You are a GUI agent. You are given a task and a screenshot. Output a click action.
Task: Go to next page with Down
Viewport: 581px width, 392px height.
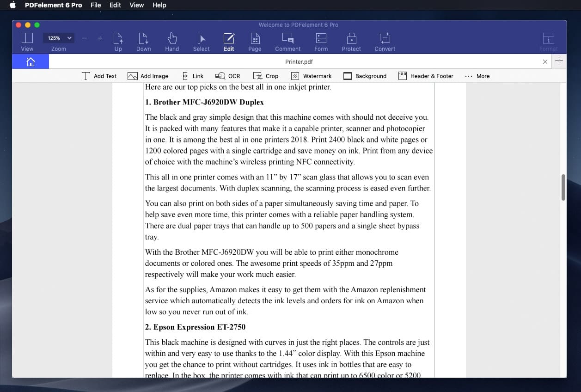(144, 42)
